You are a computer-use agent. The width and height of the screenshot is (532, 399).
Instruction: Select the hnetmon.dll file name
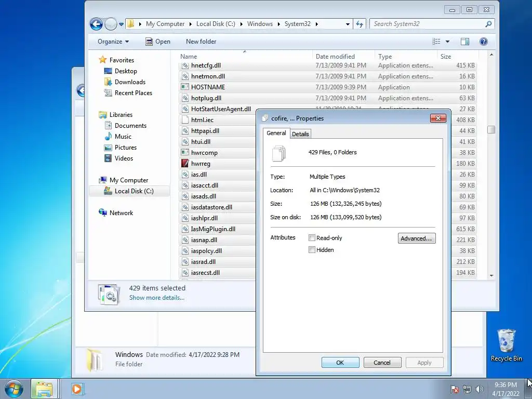coord(208,76)
